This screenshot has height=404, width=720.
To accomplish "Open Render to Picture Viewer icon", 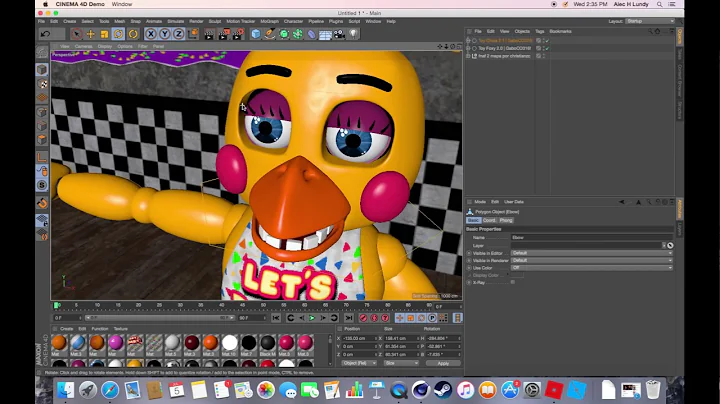I will pyautogui.click(x=224, y=34).
